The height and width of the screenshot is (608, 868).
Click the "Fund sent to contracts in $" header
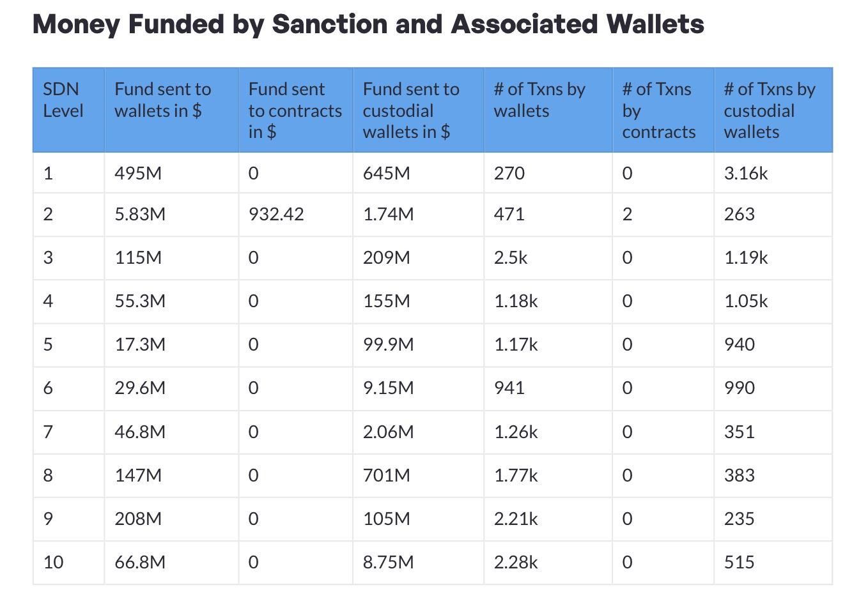[x=295, y=110]
